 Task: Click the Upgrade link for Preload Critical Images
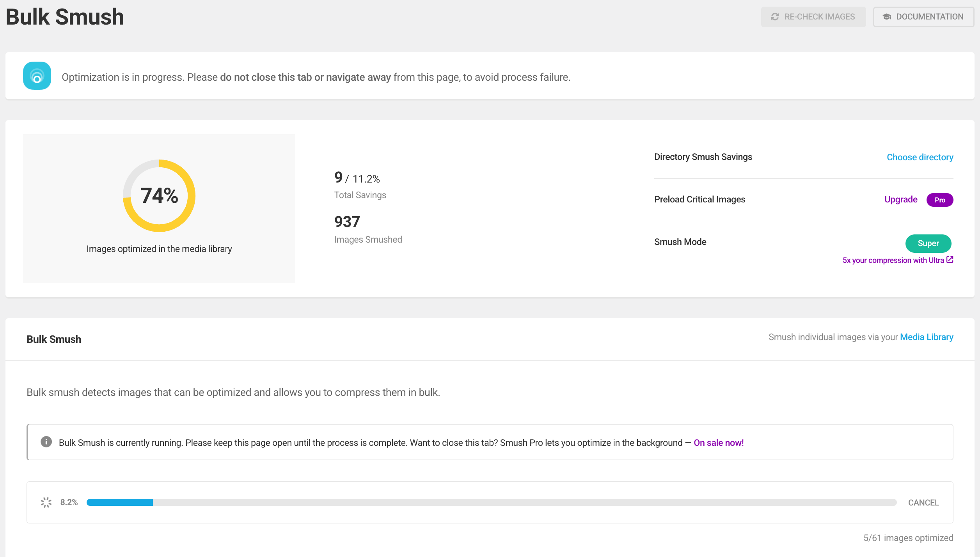[900, 199]
